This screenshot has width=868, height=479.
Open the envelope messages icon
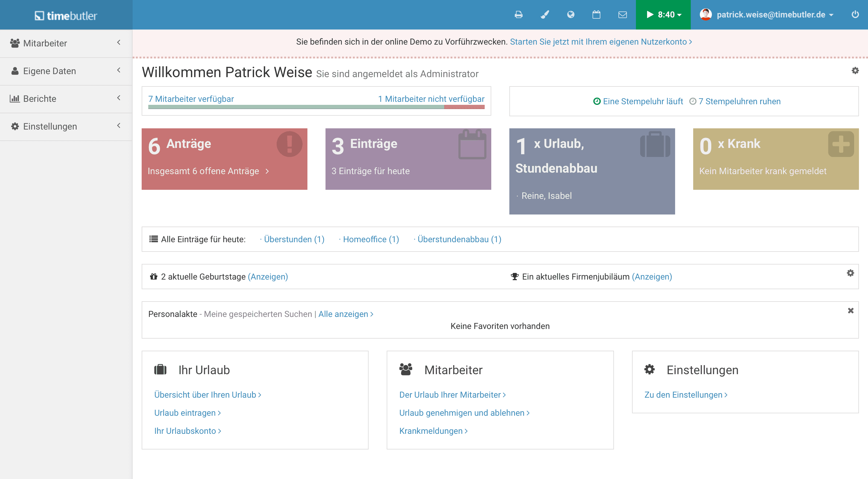[622, 14]
